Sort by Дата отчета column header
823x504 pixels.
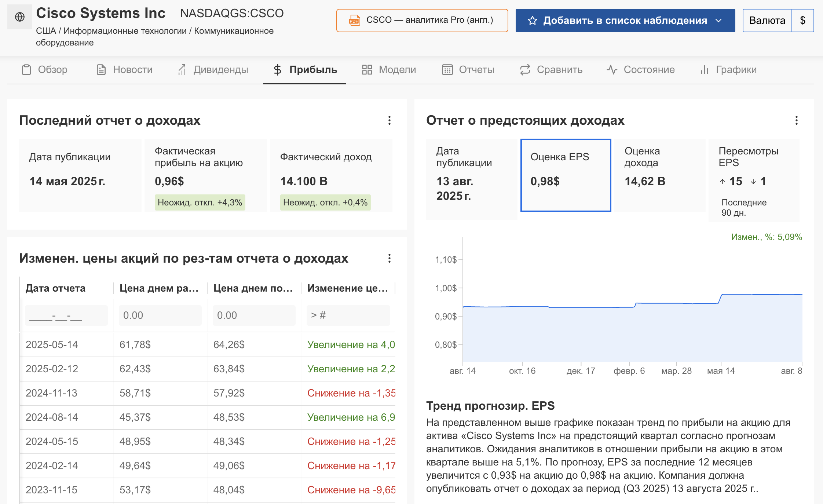(55, 288)
